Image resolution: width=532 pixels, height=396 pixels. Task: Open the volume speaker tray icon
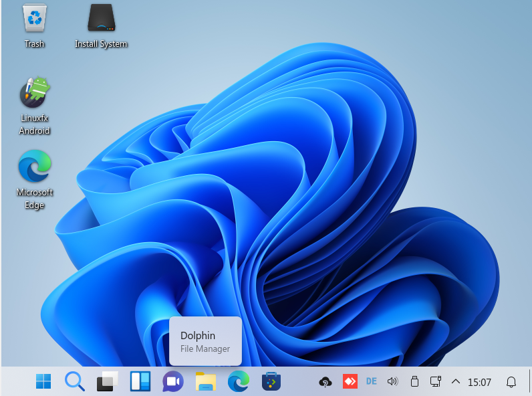[x=392, y=382]
